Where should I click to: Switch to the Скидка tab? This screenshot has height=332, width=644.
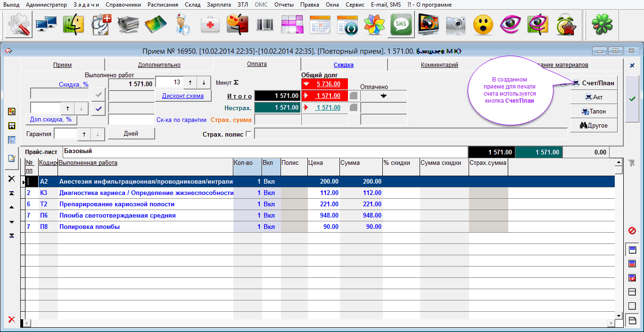(343, 65)
